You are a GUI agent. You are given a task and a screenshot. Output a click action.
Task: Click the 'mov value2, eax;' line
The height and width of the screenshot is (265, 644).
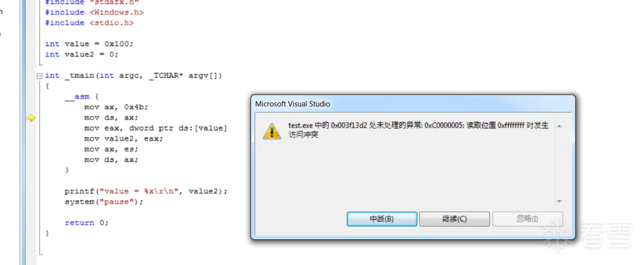point(123,138)
